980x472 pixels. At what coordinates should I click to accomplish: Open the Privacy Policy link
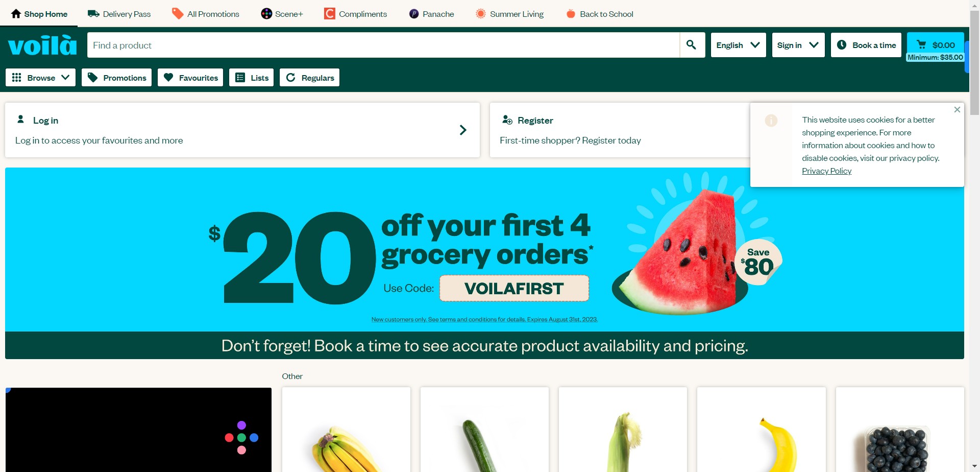click(x=826, y=171)
